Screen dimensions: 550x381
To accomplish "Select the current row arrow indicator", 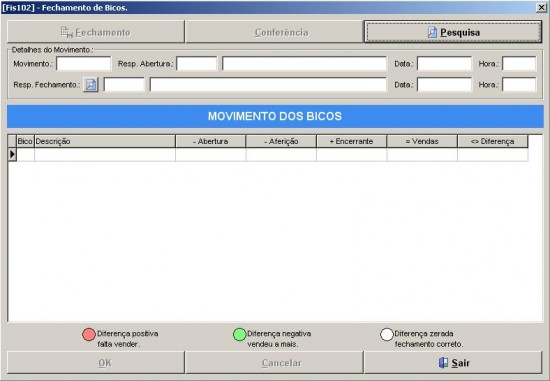I will (12, 154).
